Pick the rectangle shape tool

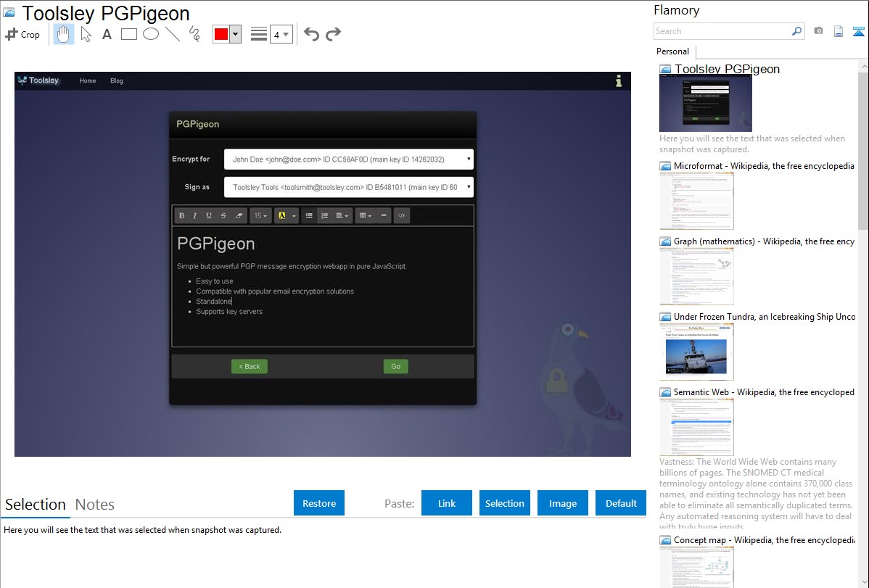click(x=129, y=34)
